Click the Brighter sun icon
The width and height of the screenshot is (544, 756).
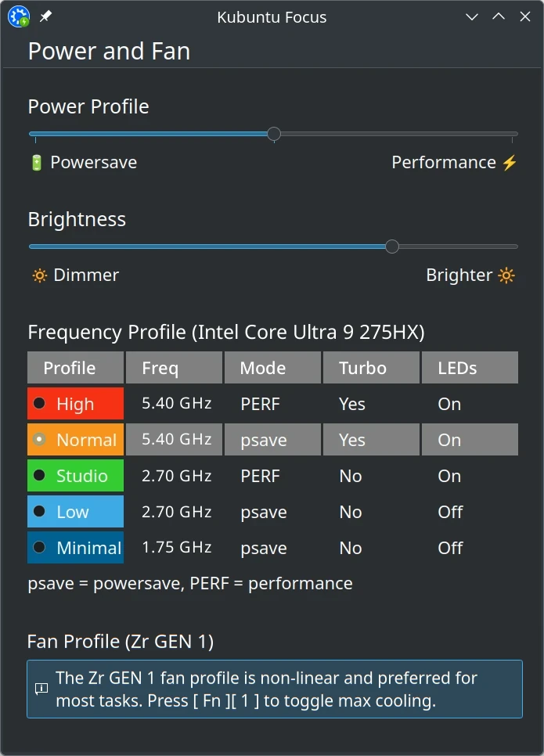tap(506, 275)
